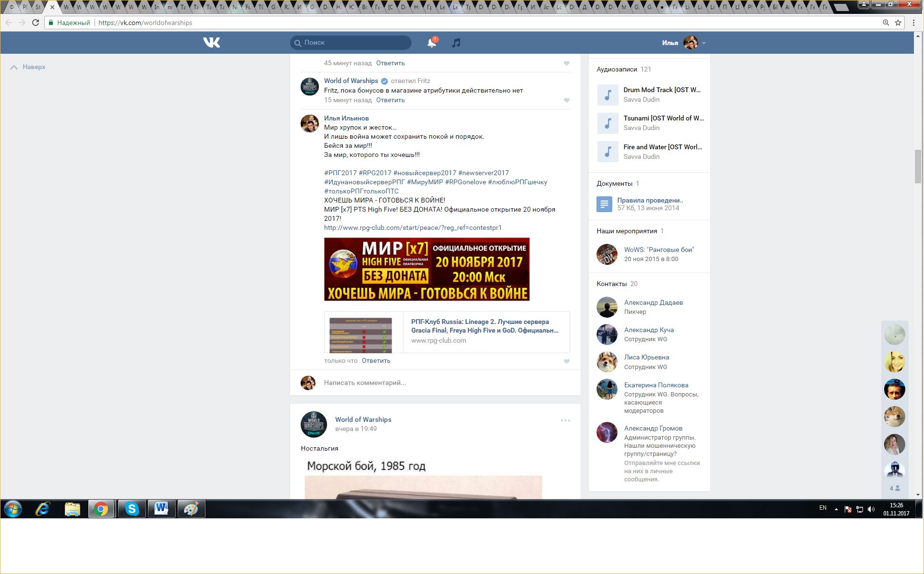Image resolution: width=924 pixels, height=574 pixels.
Task: Like World of Warships reply to Fritz
Action: tap(567, 100)
